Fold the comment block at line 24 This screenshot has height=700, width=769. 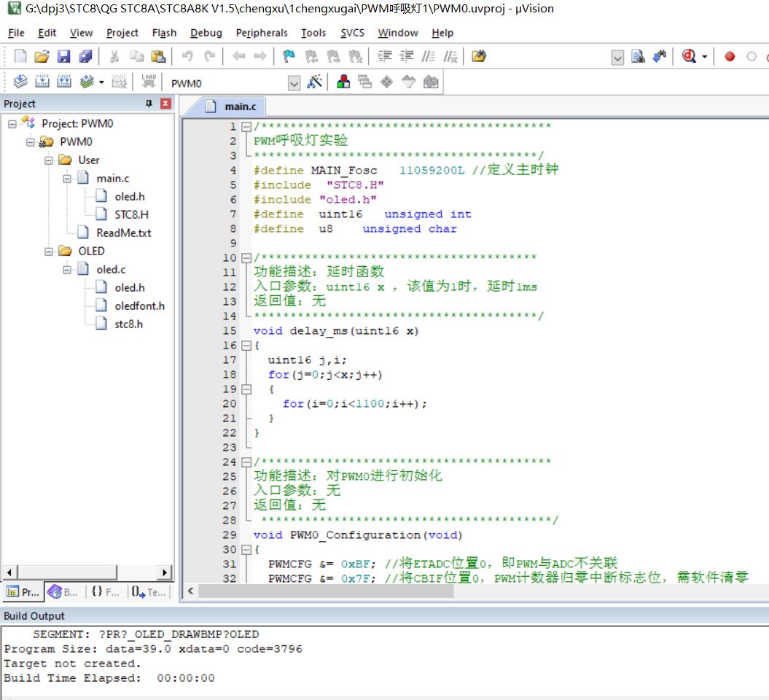tap(246, 462)
